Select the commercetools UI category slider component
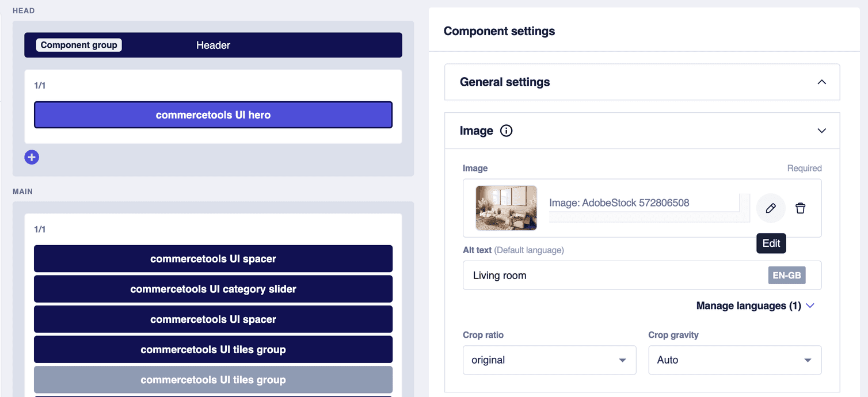Screen dimensions: 868x397 tap(213, 289)
